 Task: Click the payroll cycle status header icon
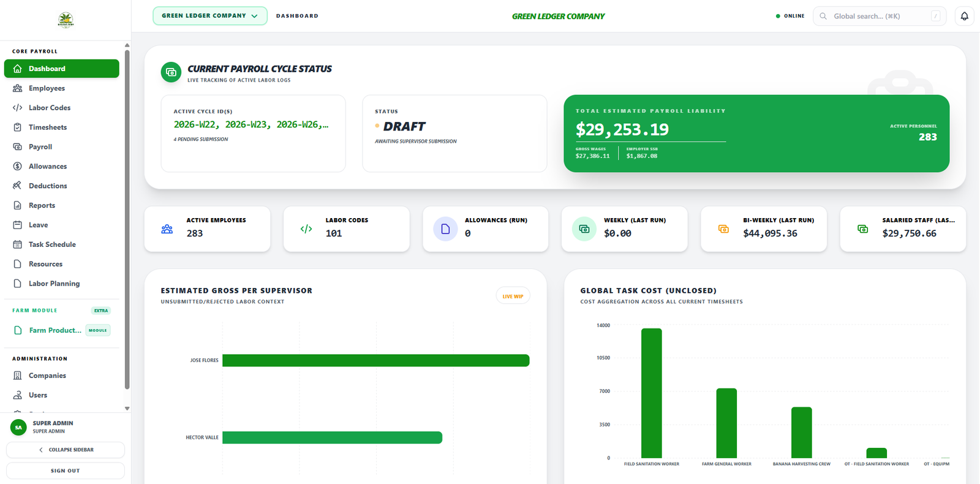click(171, 72)
